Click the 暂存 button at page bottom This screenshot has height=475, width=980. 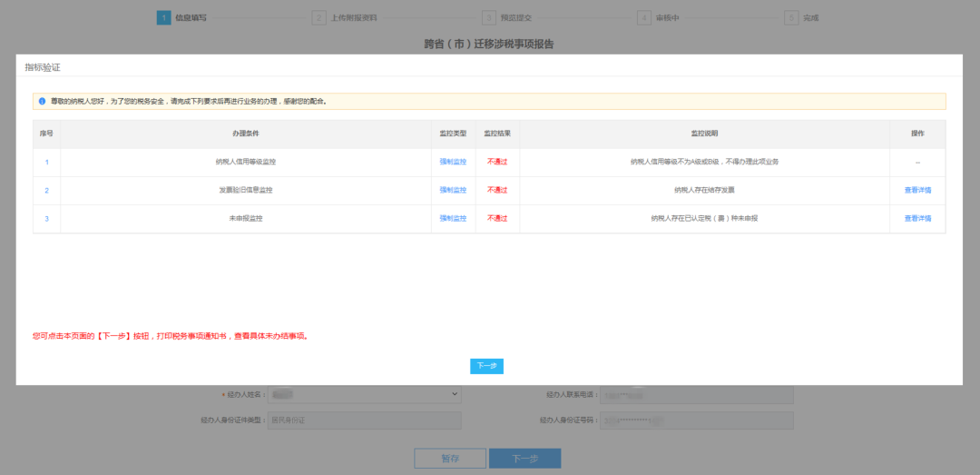point(449,459)
